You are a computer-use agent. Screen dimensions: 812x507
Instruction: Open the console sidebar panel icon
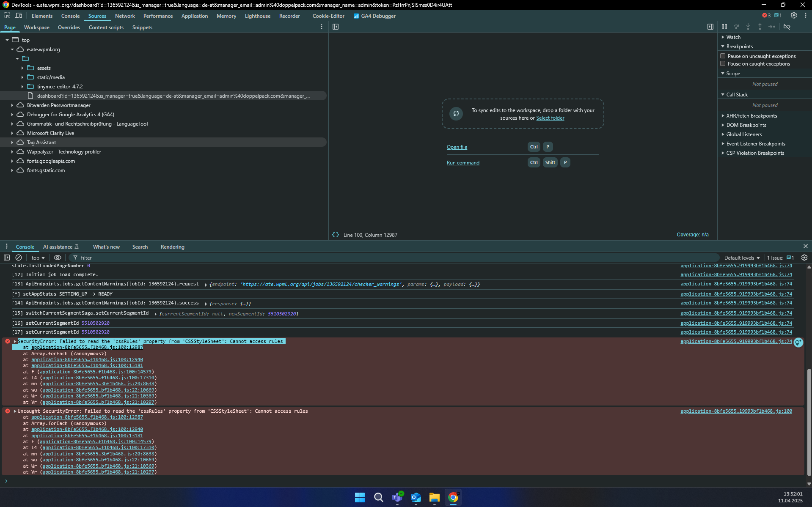click(x=7, y=258)
